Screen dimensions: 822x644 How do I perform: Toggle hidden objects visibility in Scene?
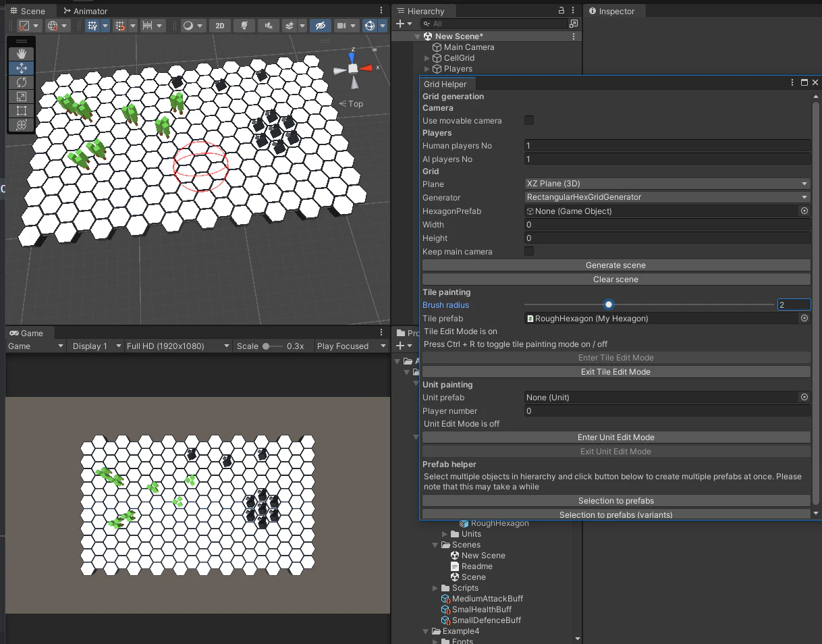[321, 26]
